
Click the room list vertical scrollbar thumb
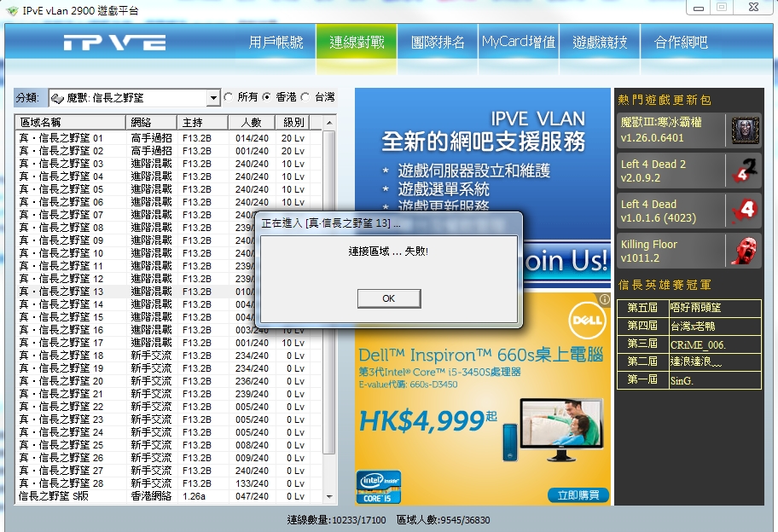click(329, 292)
